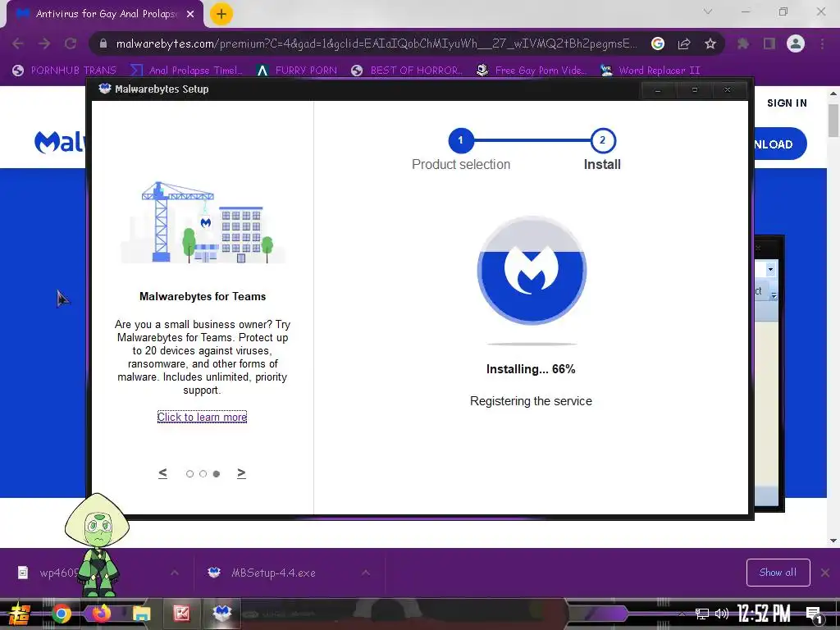The width and height of the screenshot is (840, 630).
Task: Click the Malwarebytes for Teams illustration
Action: point(203,222)
